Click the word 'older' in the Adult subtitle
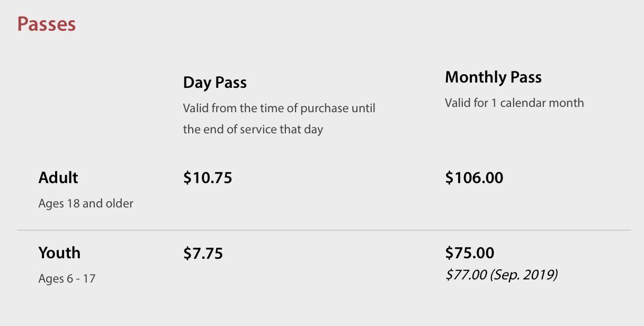644x326 pixels. coord(119,203)
